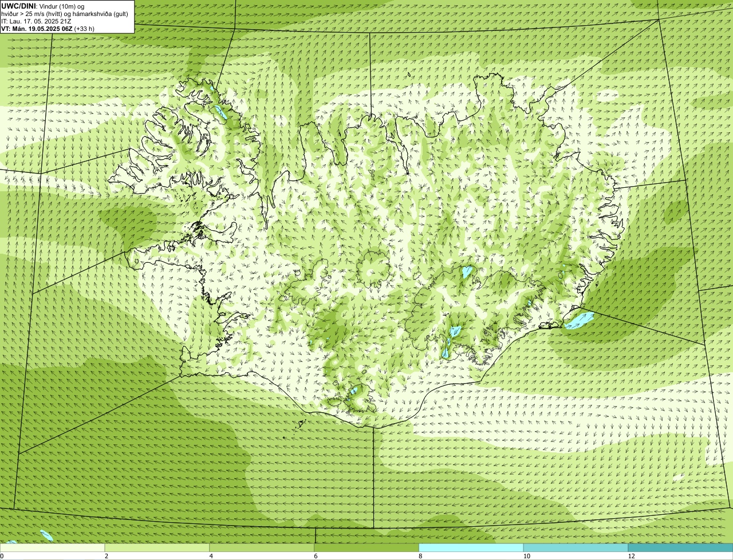733x560 pixels.
Task: Click the UWC/DINI title text in the legend box
Action: [x=18, y=6]
